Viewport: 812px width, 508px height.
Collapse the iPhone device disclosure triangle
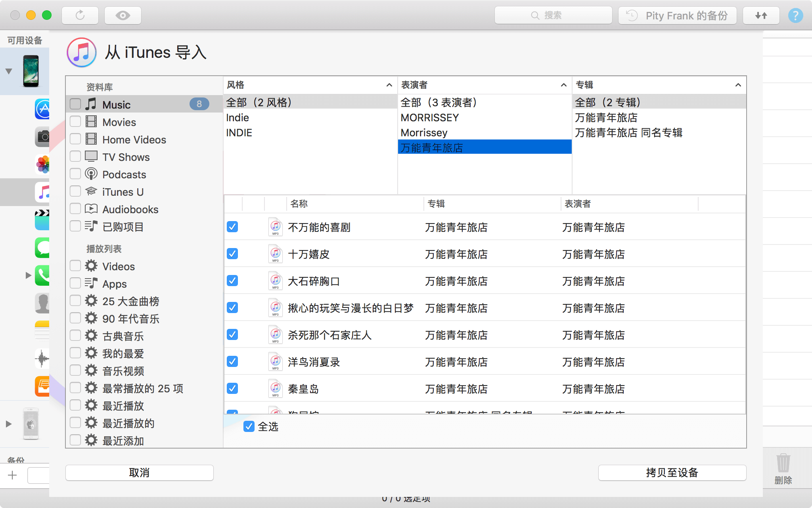pos(9,71)
